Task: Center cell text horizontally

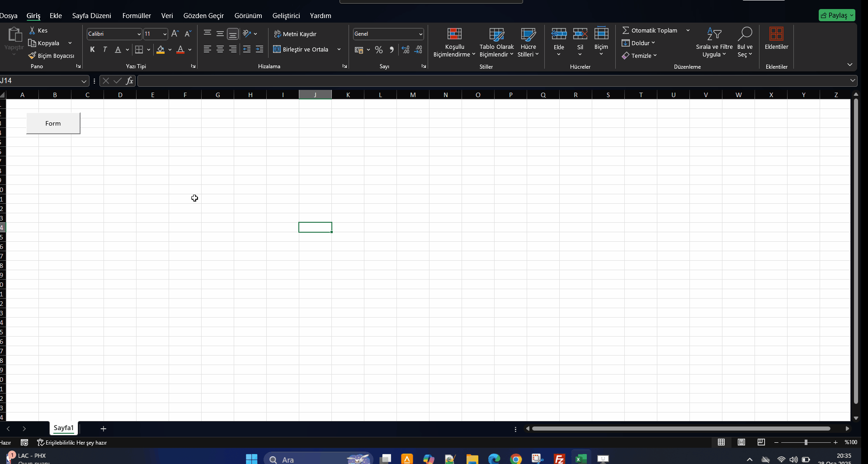Action: [x=220, y=49]
